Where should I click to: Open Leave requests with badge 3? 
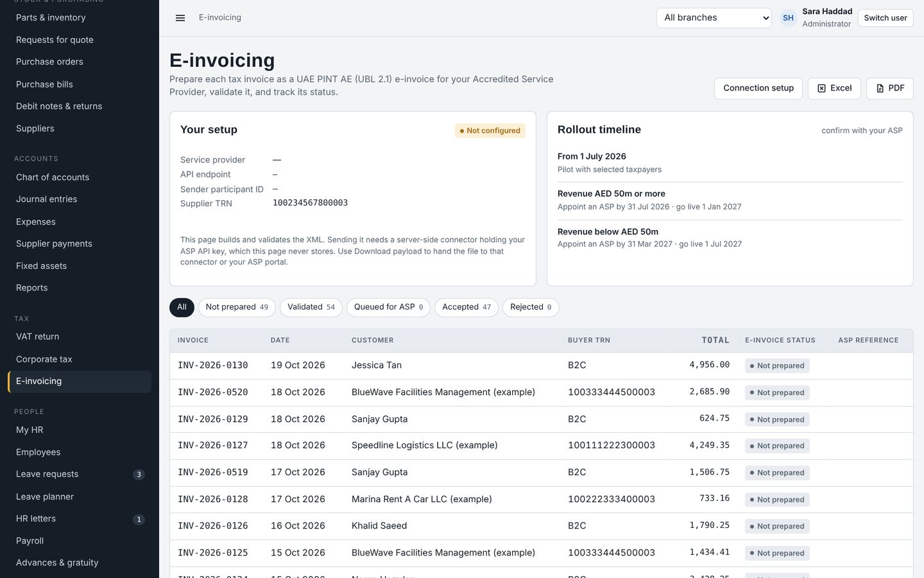(x=80, y=474)
